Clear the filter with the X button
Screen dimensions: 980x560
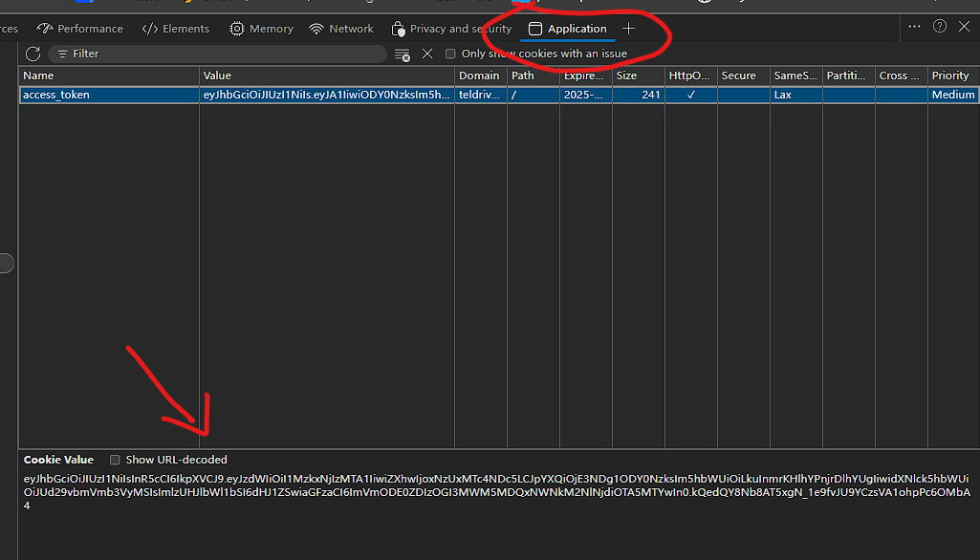coord(426,54)
